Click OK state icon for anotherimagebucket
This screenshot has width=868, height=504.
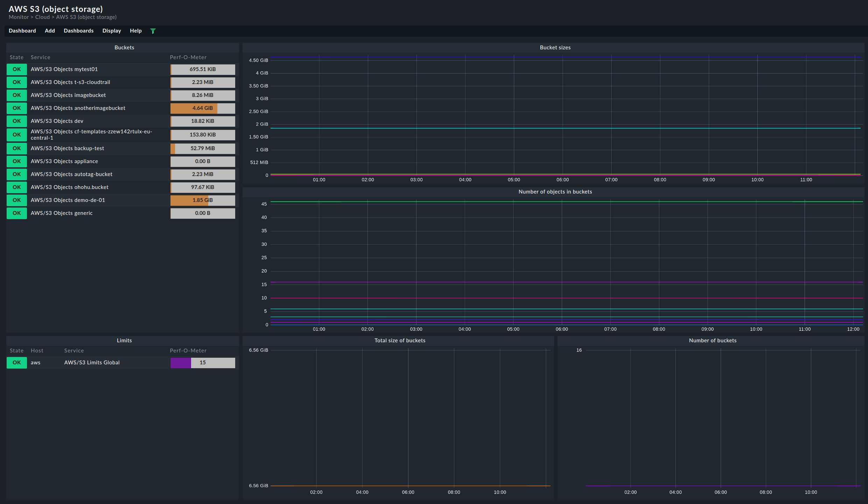pyautogui.click(x=16, y=108)
